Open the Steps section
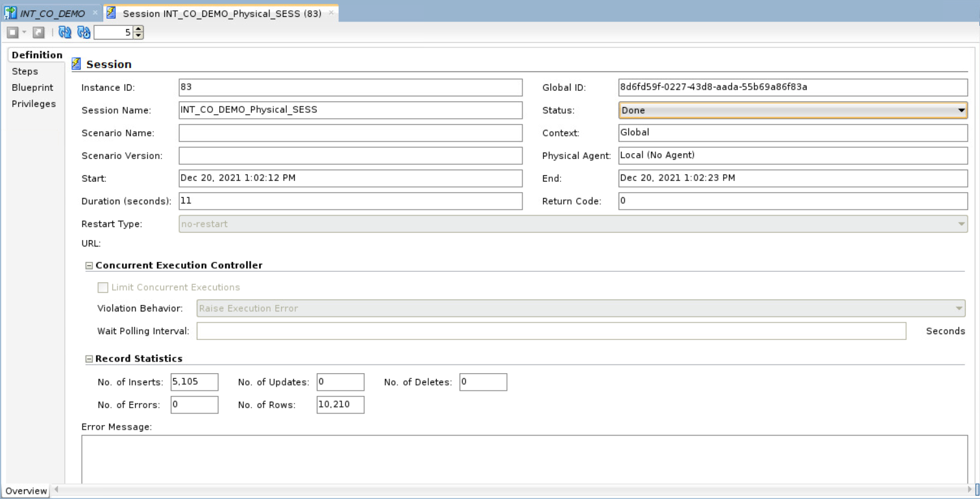Viewport: 980px width, 499px height. 25,71
